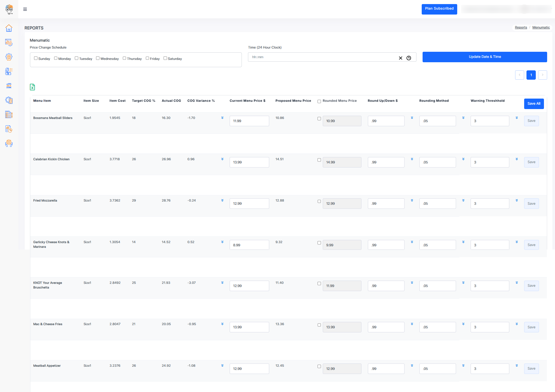Viewport: 555px width, 392px height.
Task: Save the Bossmans Meatball Sliders row
Action: pyautogui.click(x=531, y=121)
